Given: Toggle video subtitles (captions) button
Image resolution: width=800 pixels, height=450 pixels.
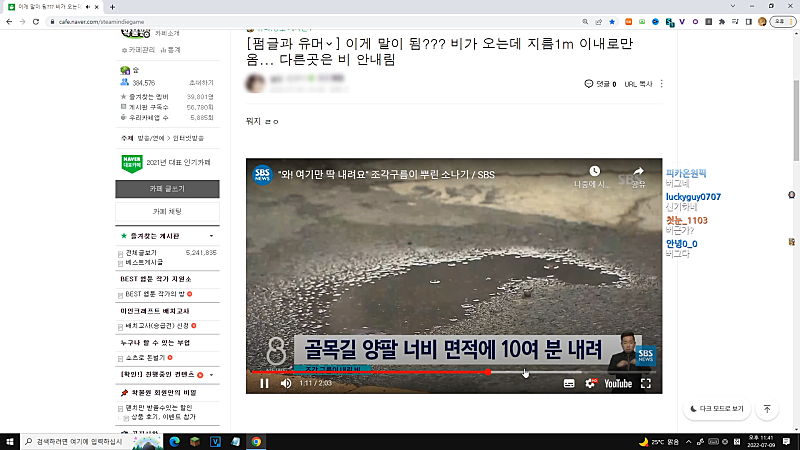Looking at the screenshot, I should 569,383.
